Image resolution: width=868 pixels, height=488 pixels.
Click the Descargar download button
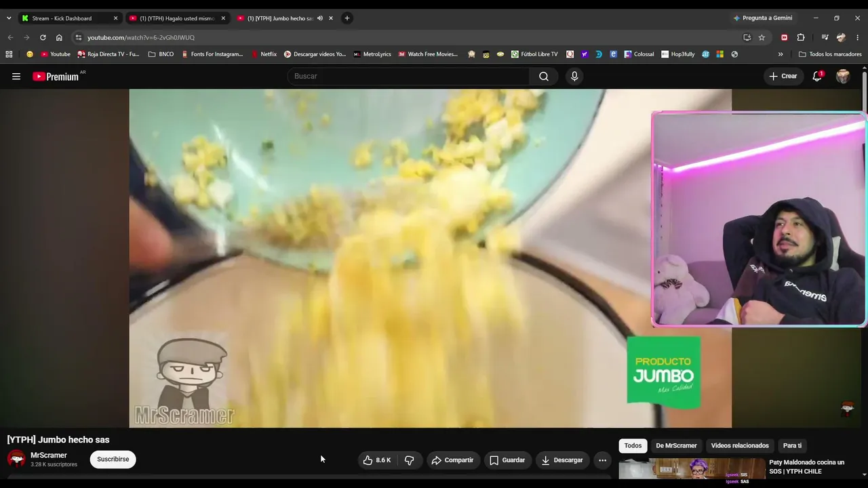click(562, 460)
